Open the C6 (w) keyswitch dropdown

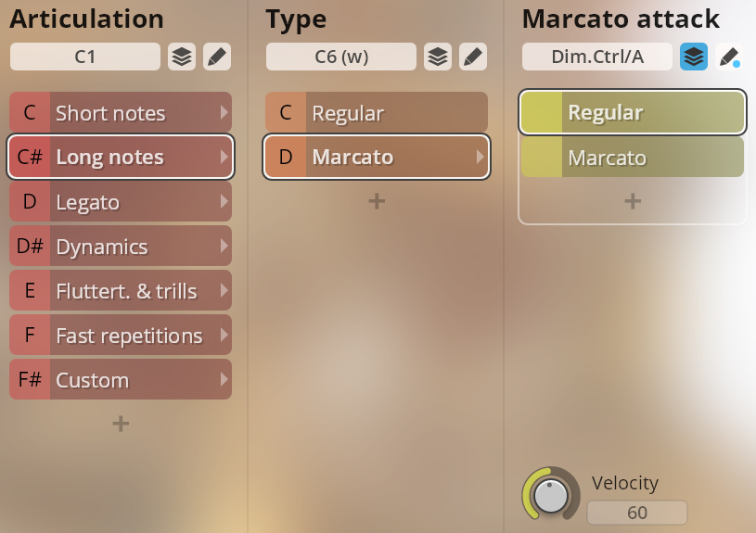(x=341, y=57)
